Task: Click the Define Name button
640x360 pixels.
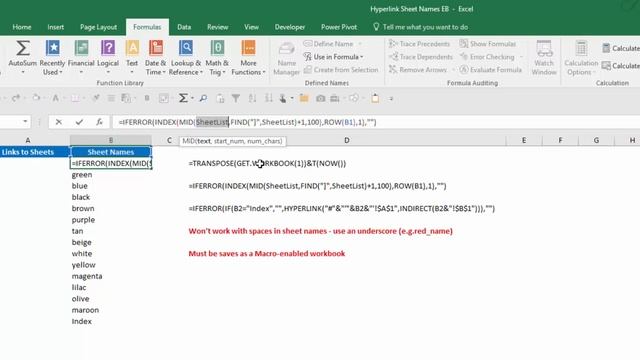Action: click(x=329, y=44)
